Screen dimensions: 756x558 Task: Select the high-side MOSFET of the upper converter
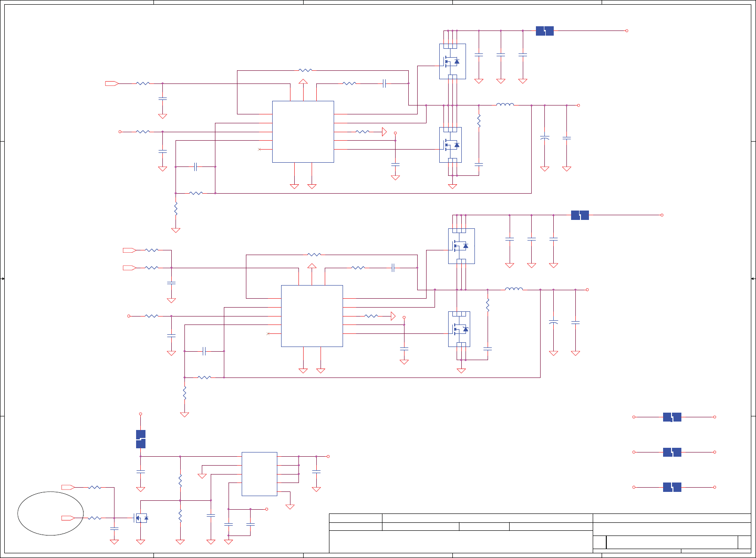pos(452,61)
